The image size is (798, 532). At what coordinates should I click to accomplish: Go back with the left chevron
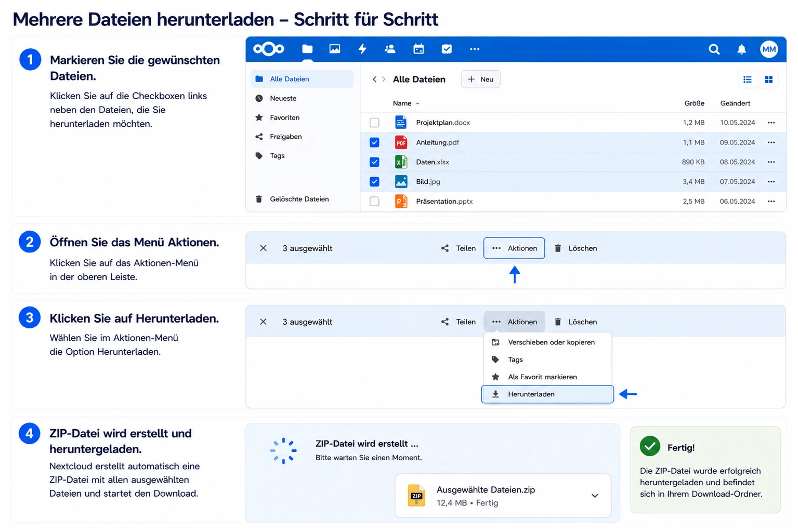(x=374, y=79)
